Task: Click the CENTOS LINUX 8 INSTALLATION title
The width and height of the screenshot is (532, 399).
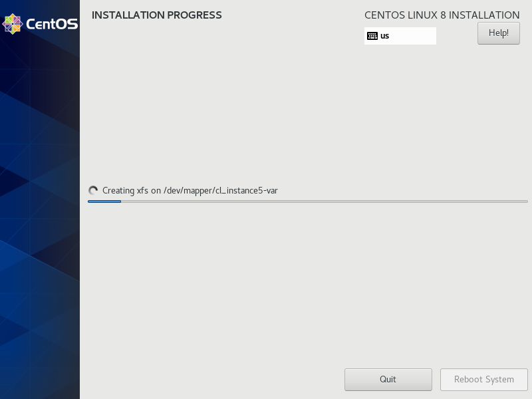Action: click(x=442, y=15)
